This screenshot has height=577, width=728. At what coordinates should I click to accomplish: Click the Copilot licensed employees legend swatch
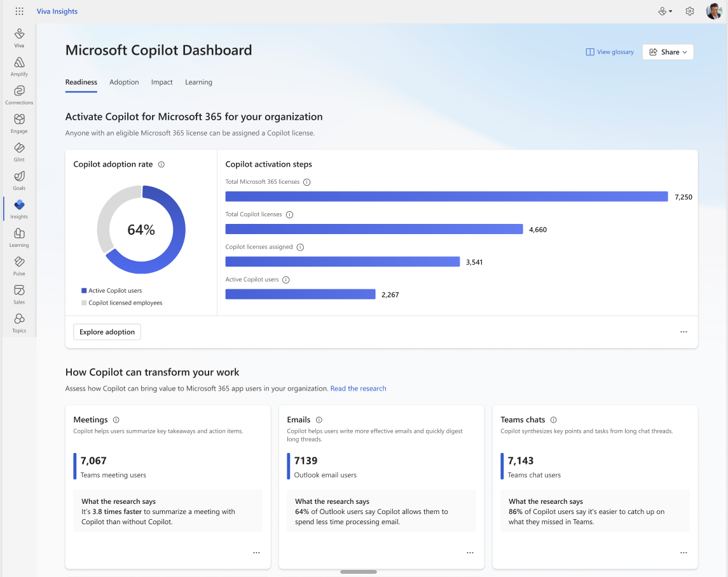pos(84,303)
